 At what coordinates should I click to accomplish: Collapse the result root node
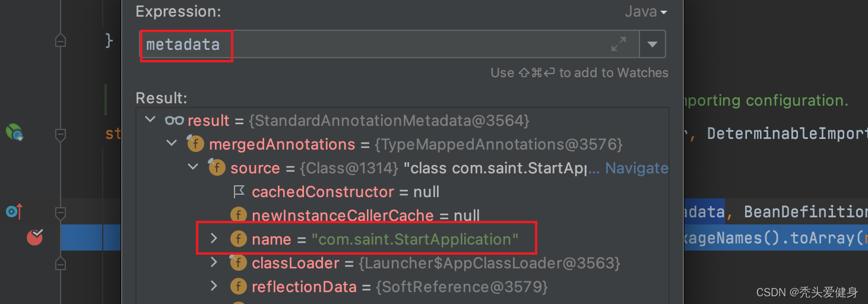coord(150,121)
